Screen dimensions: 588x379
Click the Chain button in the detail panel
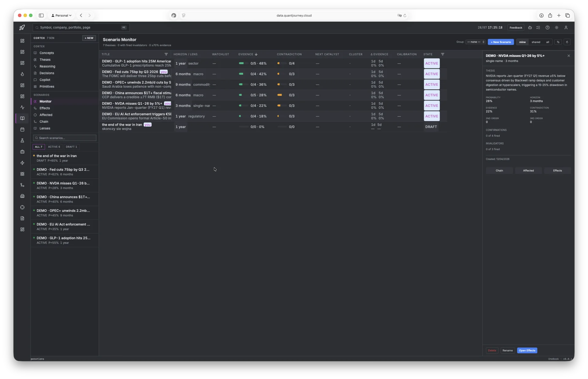click(499, 171)
